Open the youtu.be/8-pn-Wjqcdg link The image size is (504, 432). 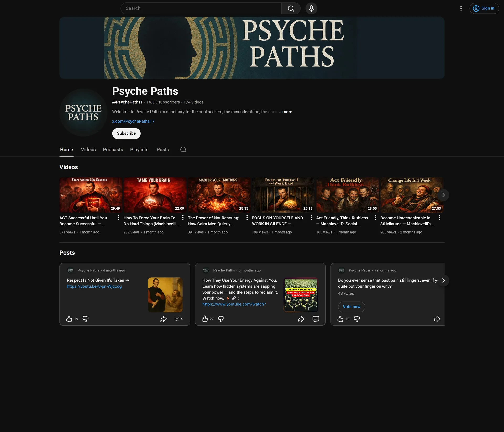[94, 286]
